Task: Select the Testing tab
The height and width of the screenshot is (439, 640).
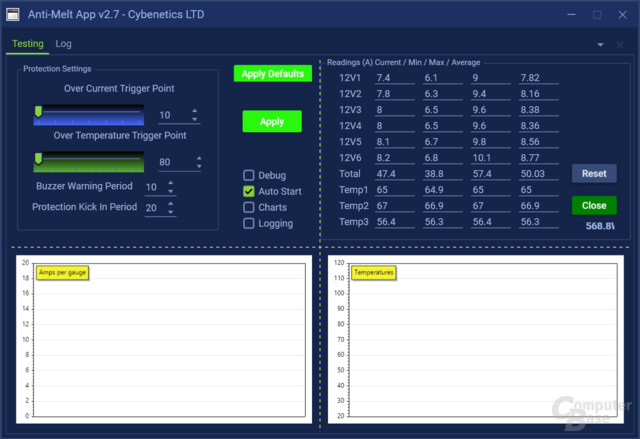Action: pyautogui.click(x=27, y=44)
